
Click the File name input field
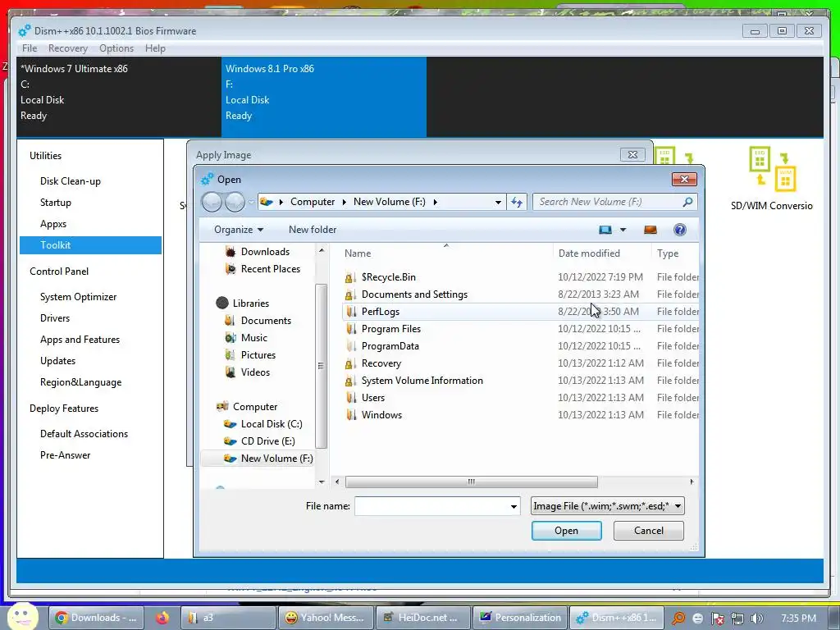pos(431,506)
